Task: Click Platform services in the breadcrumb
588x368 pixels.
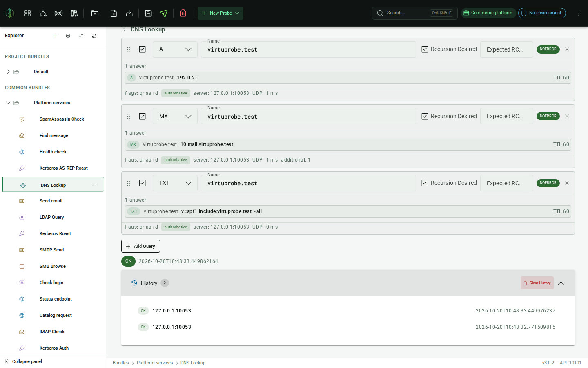Action: [155, 363]
